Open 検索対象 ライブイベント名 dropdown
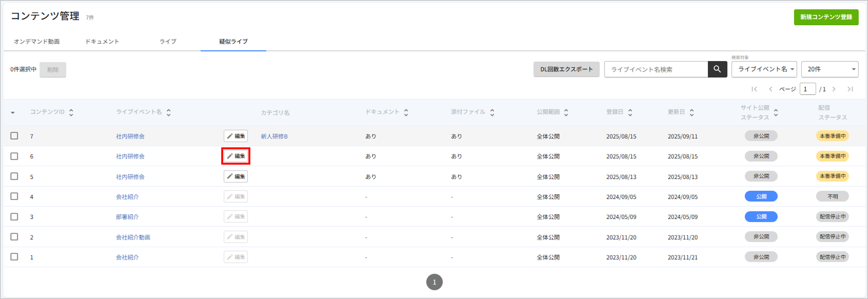Image resolution: width=868 pixels, height=299 pixels. pos(764,69)
